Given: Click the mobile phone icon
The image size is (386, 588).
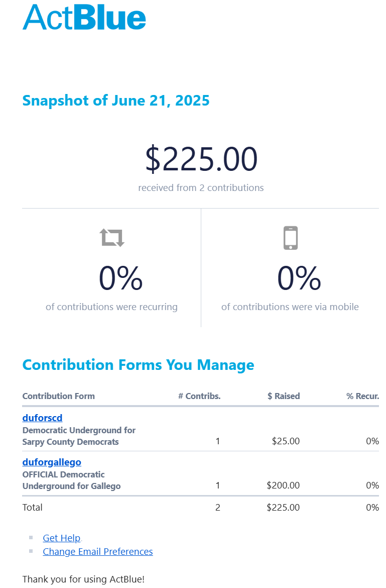Looking at the screenshot, I should pos(290,238).
